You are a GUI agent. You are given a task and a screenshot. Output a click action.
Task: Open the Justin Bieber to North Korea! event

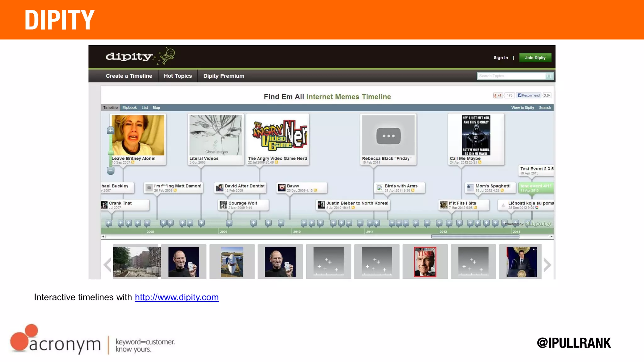[x=353, y=205]
